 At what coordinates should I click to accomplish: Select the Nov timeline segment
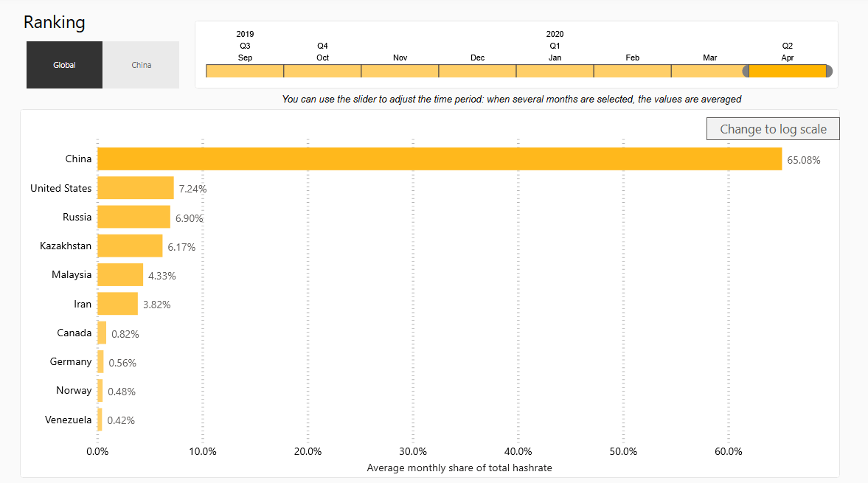tap(400, 71)
